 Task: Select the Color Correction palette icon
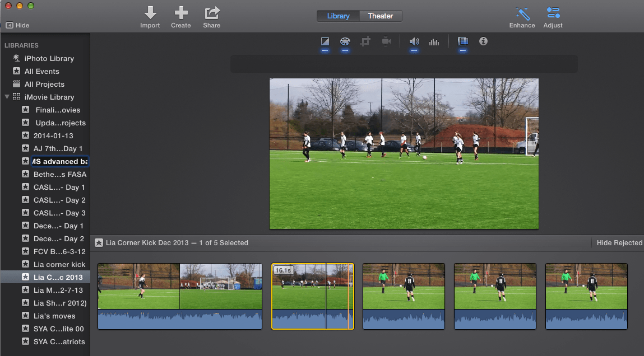345,41
